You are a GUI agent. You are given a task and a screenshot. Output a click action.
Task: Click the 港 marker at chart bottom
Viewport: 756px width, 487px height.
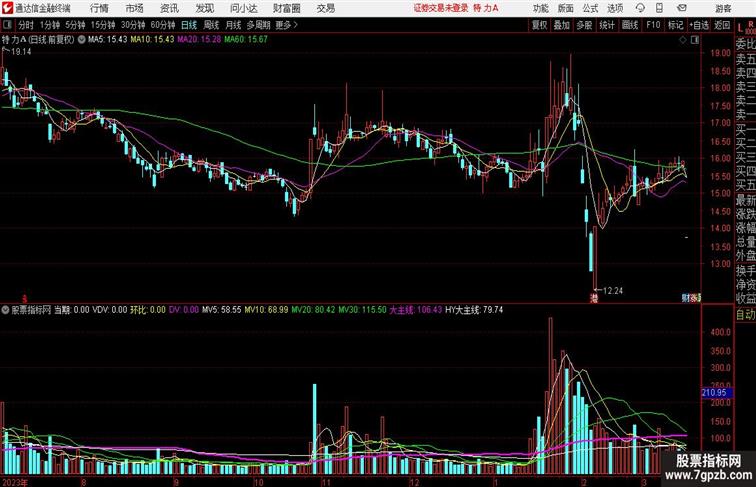594,298
